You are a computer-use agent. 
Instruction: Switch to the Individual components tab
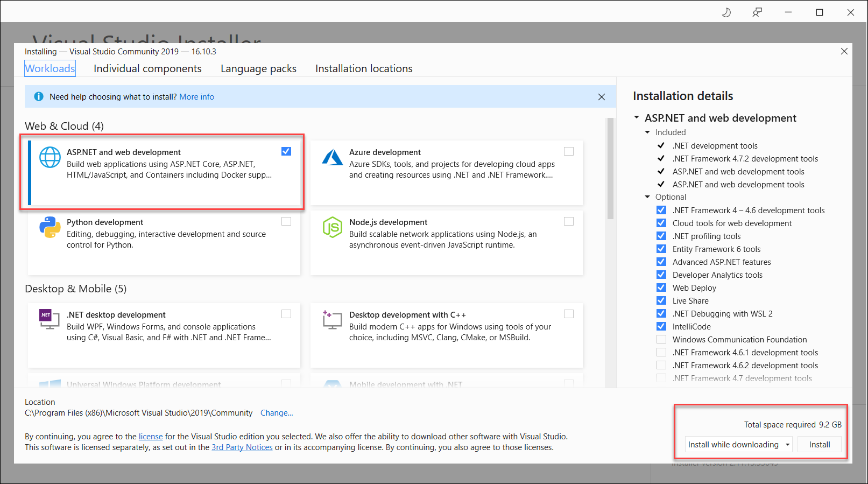click(147, 68)
